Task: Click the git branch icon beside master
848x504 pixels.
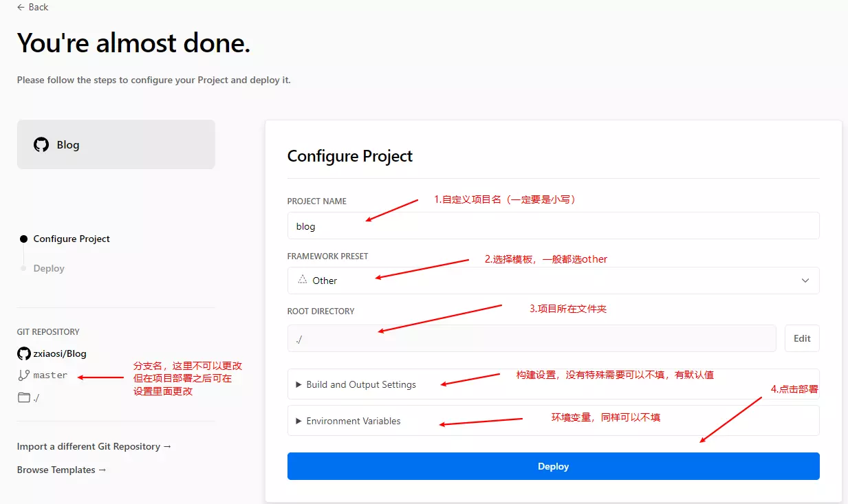Action: pyautogui.click(x=24, y=375)
